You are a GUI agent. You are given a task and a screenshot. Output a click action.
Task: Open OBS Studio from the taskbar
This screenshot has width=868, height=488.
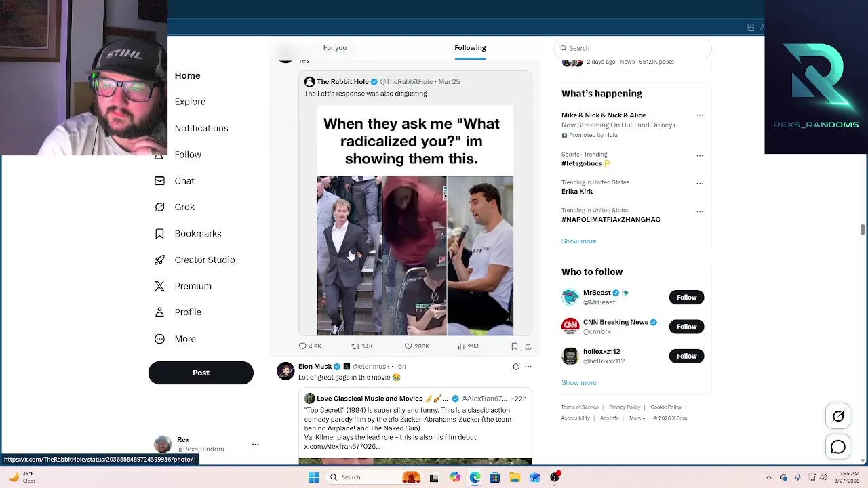point(555,477)
